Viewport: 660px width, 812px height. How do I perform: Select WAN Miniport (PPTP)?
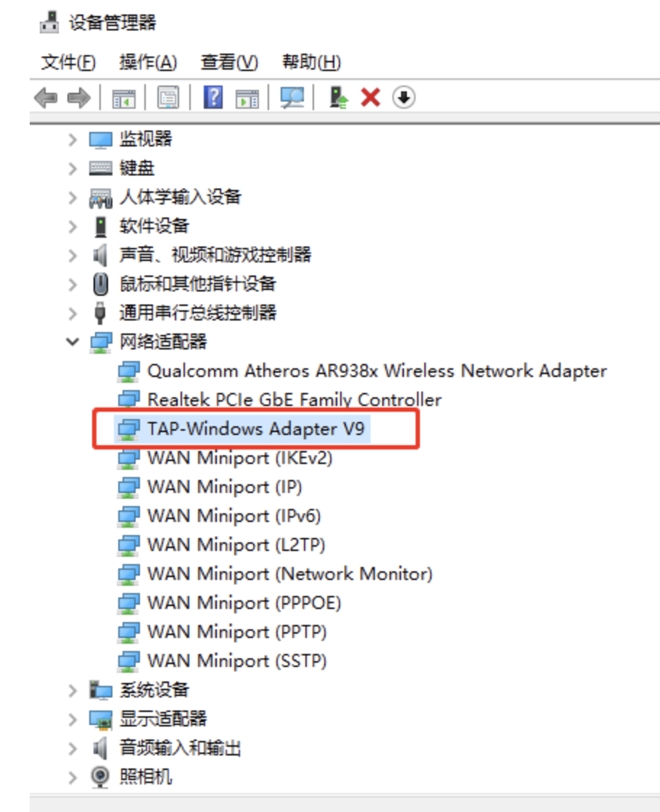pyautogui.click(x=237, y=632)
